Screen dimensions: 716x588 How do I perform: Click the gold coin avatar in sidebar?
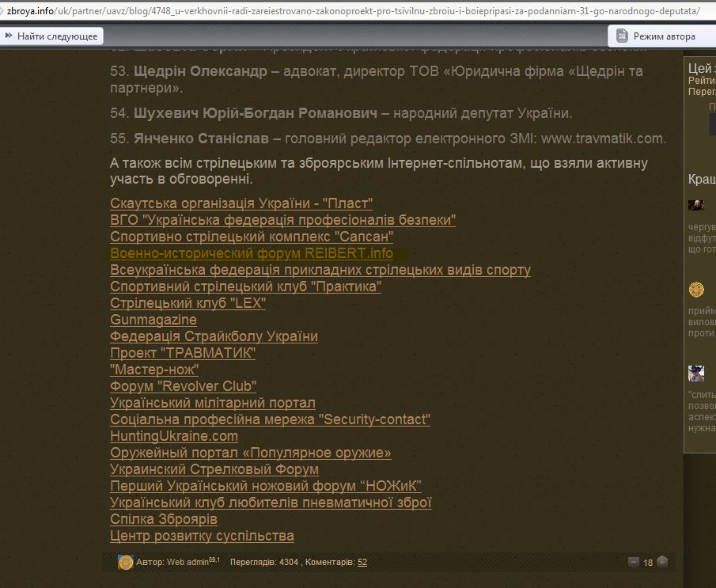click(x=696, y=290)
